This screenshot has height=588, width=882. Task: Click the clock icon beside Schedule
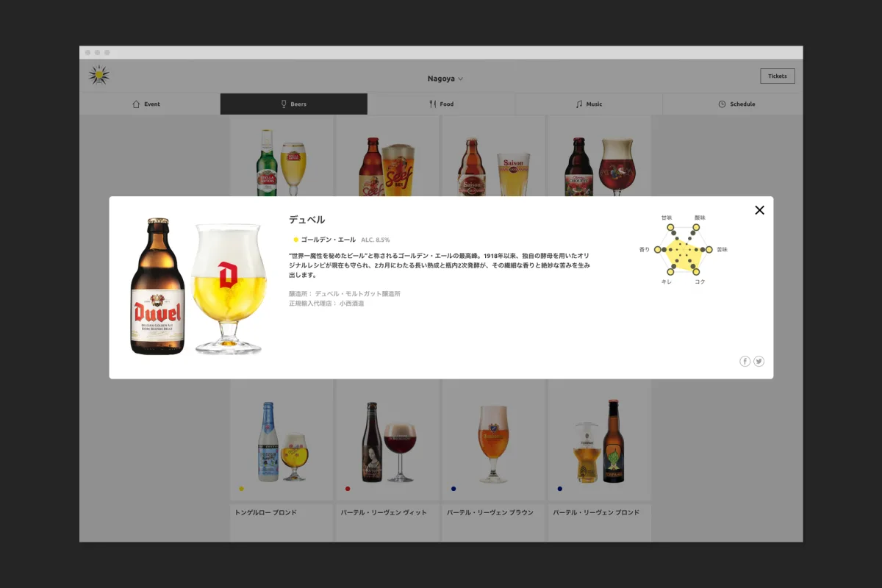coord(722,104)
